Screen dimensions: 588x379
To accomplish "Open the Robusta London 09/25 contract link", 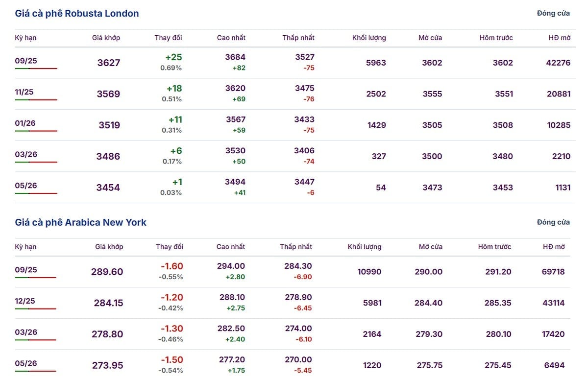I will [x=26, y=60].
